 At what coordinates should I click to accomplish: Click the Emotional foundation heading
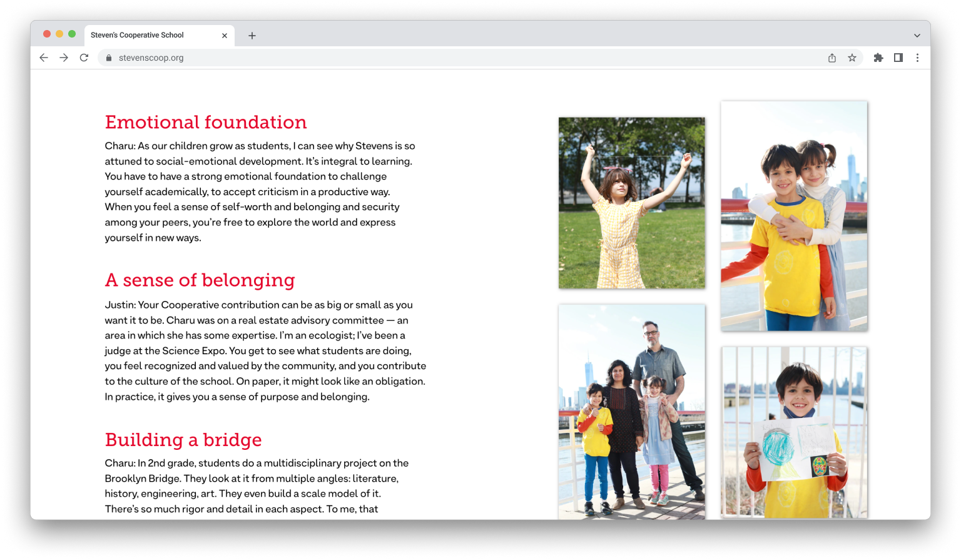(x=206, y=122)
